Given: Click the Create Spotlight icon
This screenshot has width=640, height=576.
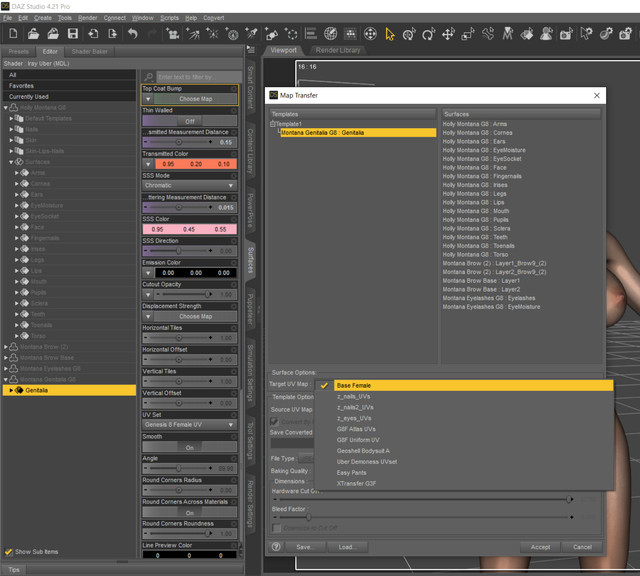Looking at the screenshot, I should [x=251, y=34].
